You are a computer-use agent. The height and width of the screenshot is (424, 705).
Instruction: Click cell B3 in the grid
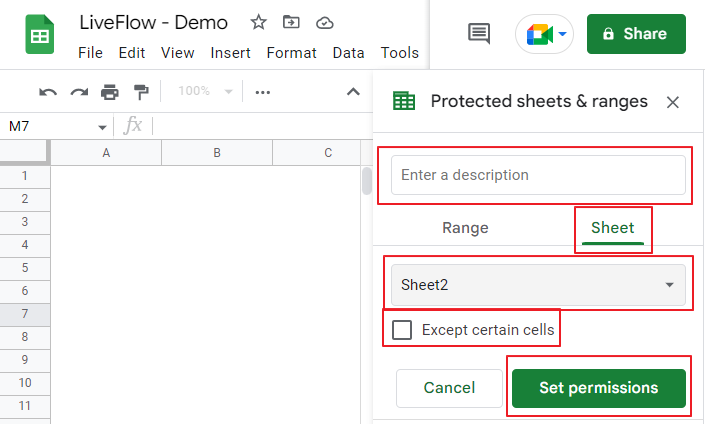click(217, 222)
